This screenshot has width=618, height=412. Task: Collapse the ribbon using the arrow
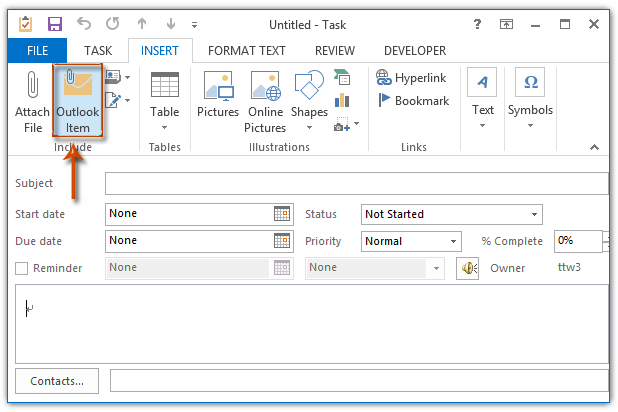(594, 147)
